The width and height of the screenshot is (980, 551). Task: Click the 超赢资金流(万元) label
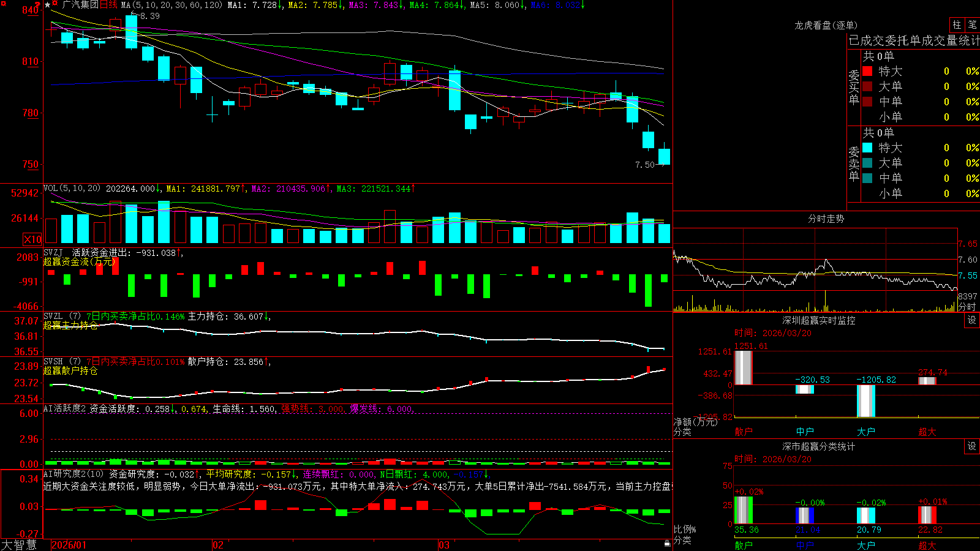(x=79, y=261)
